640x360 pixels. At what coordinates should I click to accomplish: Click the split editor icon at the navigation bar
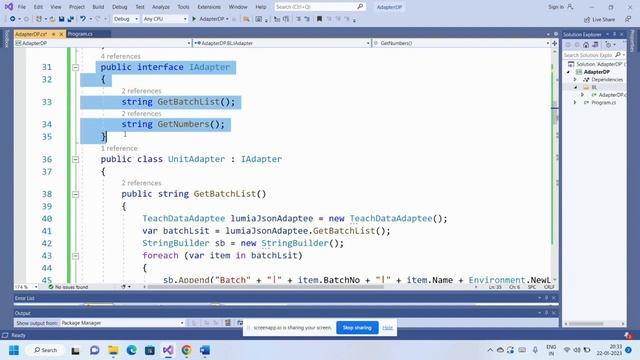554,43
